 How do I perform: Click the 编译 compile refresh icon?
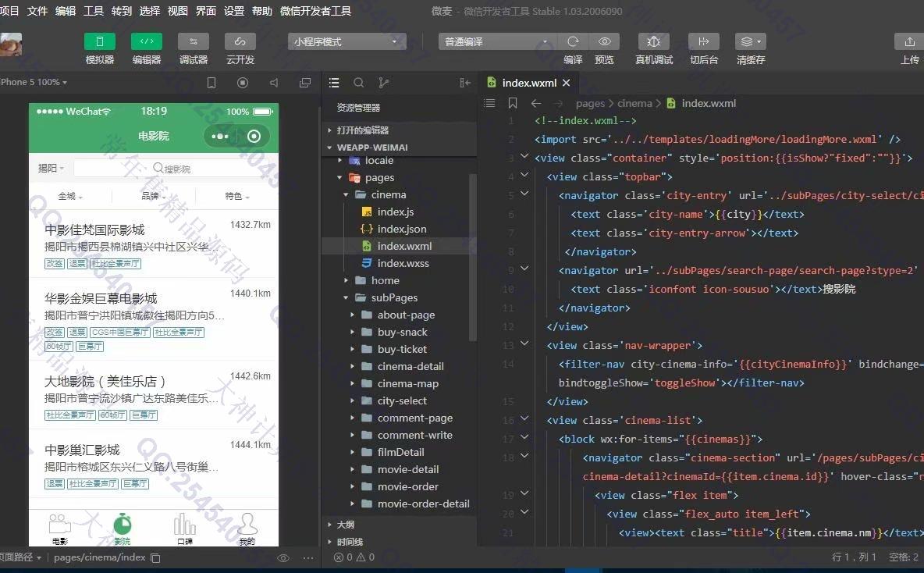(x=573, y=41)
